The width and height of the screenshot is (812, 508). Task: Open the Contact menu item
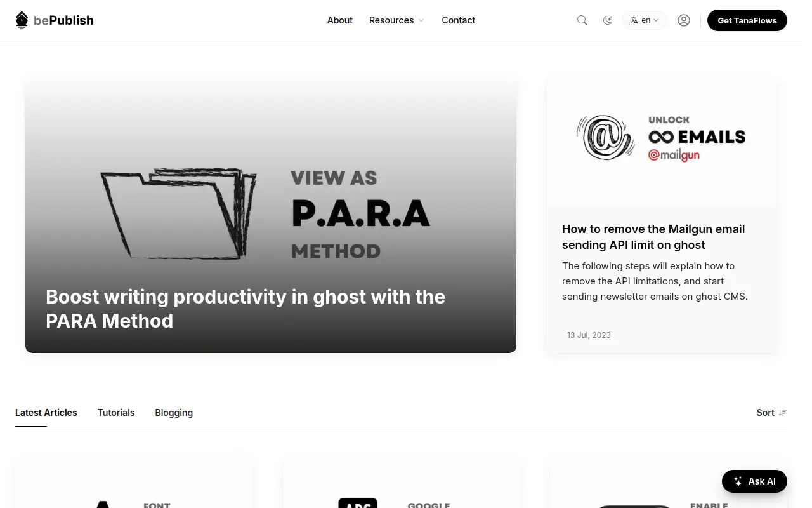pyautogui.click(x=459, y=20)
